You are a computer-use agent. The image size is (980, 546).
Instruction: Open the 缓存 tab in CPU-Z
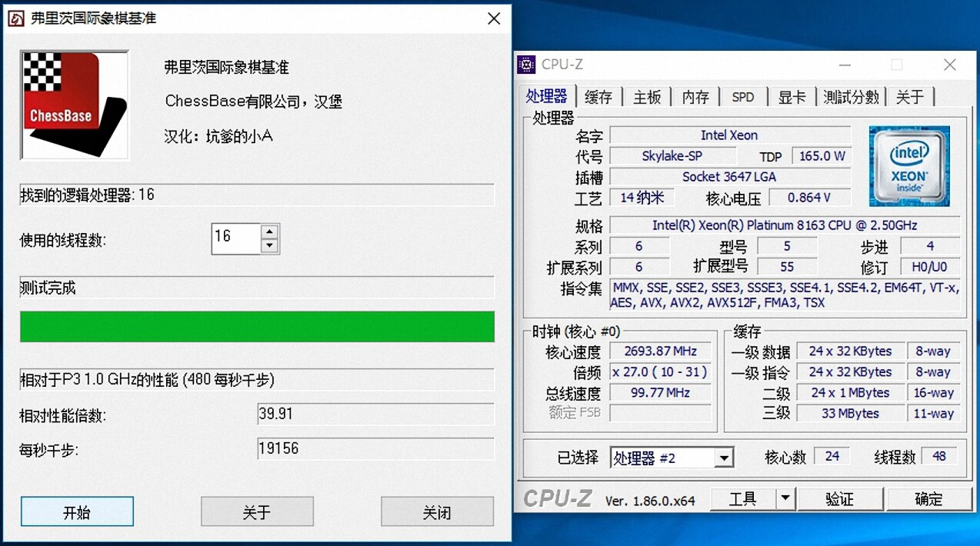[x=598, y=97]
